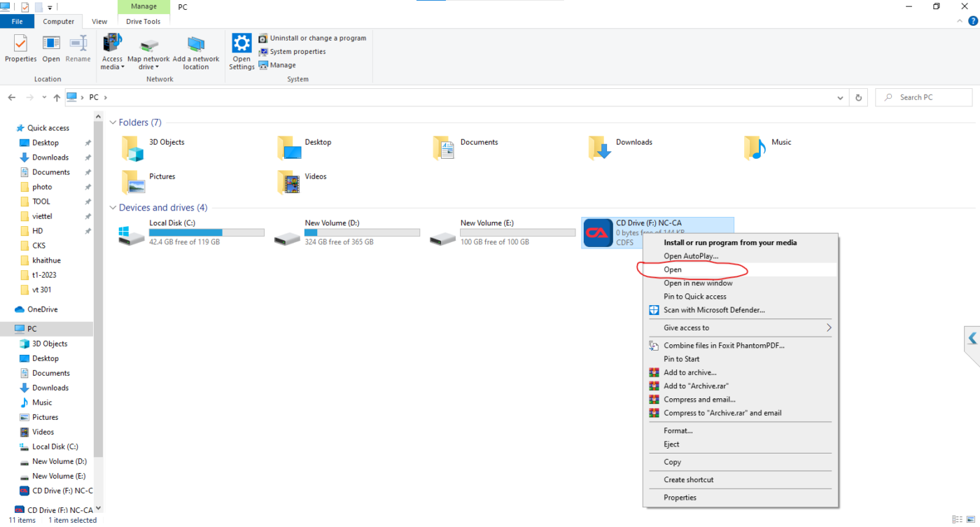Open the Access media dropdown
This screenshot has height=527, width=980.
point(112,52)
